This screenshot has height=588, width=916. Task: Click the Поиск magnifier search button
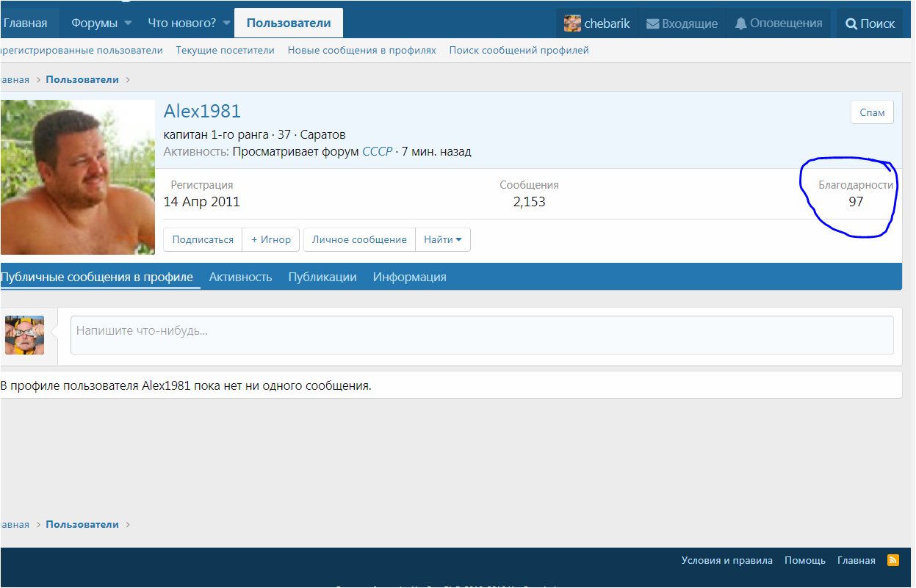870,23
